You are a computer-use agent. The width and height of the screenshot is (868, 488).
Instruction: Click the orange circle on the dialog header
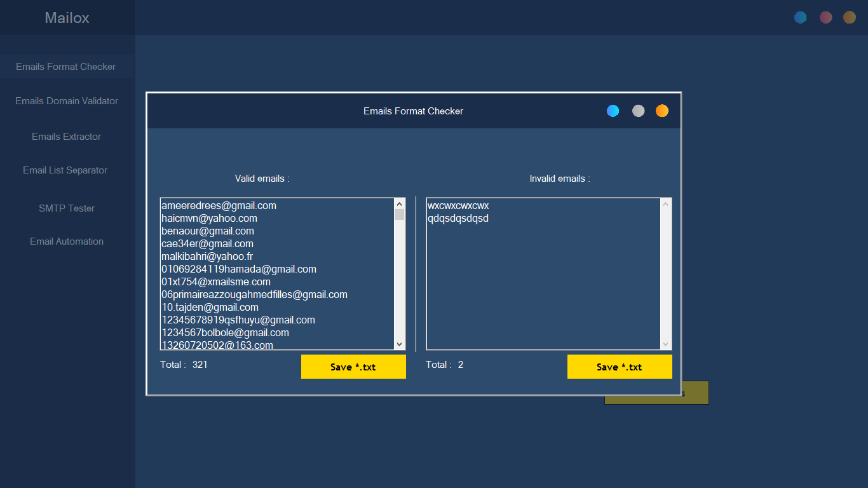[x=661, y=111]
